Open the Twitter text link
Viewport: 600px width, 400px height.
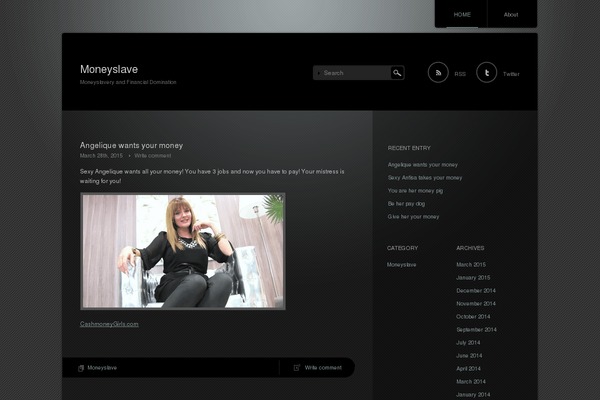[511, 74]
